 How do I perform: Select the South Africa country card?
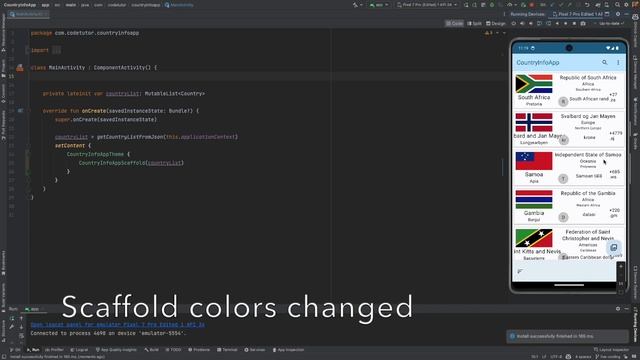click(x=569, y=90)
